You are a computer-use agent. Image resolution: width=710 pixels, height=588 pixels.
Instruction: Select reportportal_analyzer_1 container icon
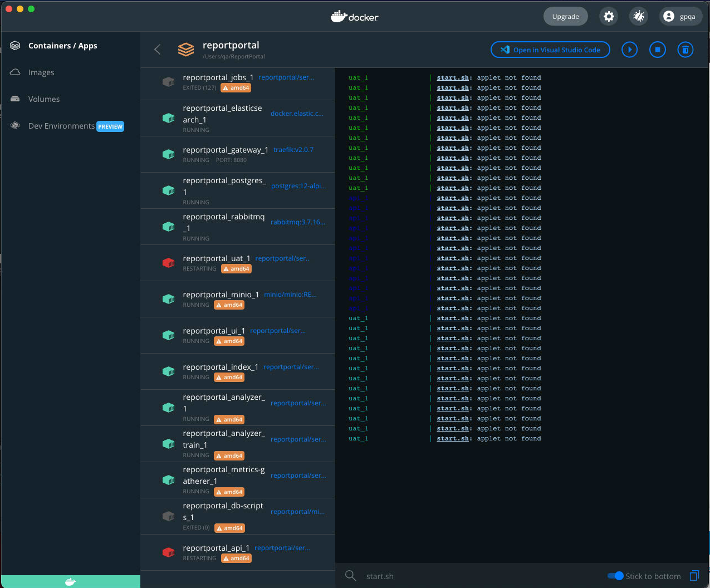coord(168,408)
